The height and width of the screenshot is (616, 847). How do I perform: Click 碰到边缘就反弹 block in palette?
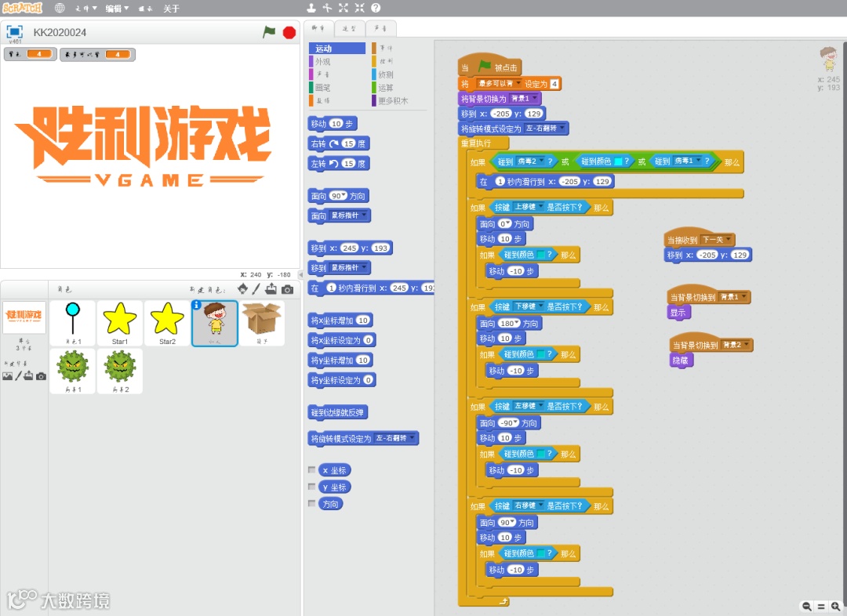tap(338, 412)
